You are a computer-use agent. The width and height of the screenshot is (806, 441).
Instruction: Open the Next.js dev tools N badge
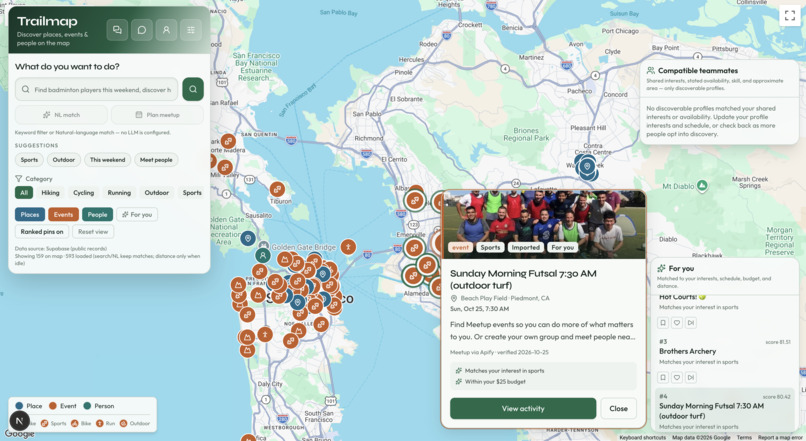pyautogui.click(x=19, y=421)
